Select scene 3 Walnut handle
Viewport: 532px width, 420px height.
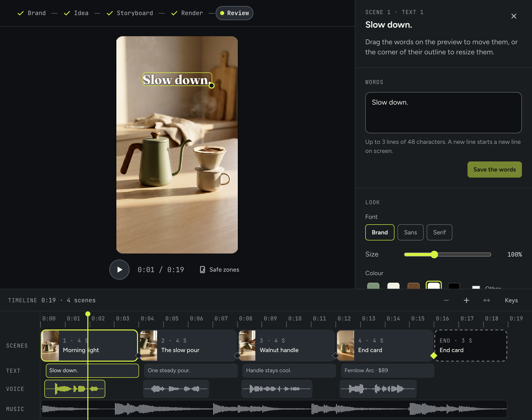pos(286,345)
